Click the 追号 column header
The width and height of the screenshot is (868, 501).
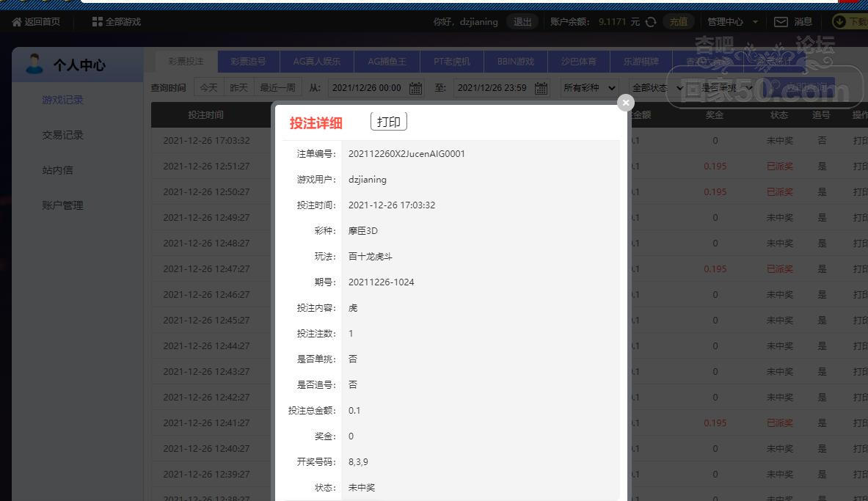tap(821, 114)
